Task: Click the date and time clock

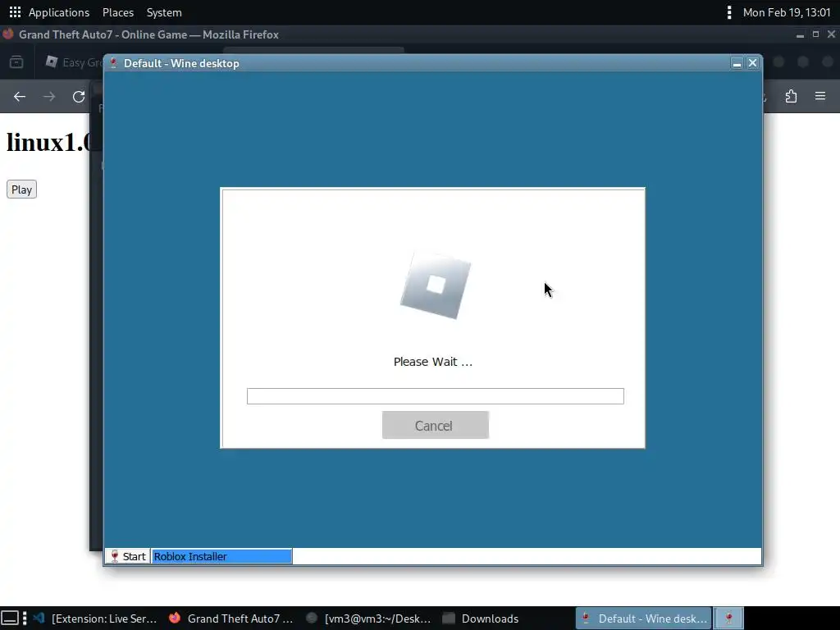Action: point(787,12)
